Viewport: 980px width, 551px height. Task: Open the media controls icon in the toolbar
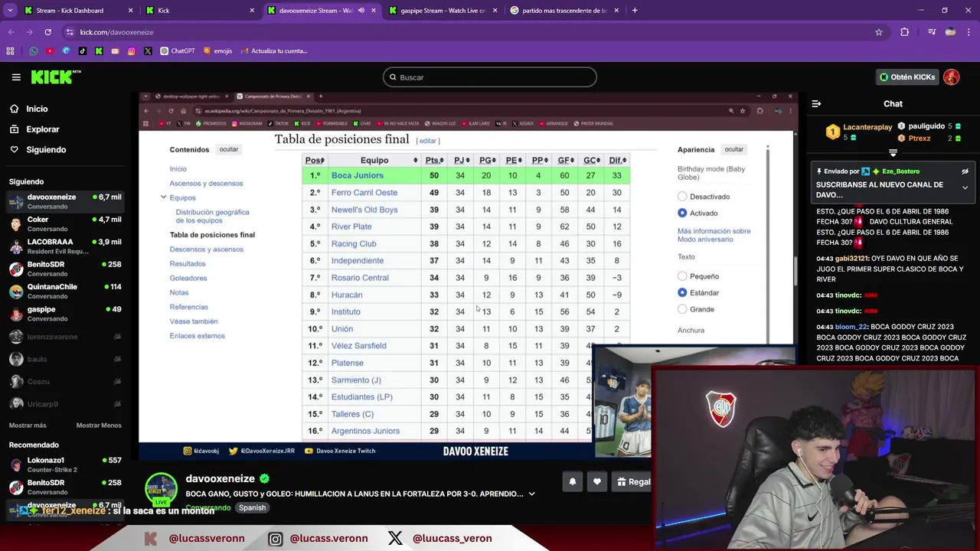[932, 32]
